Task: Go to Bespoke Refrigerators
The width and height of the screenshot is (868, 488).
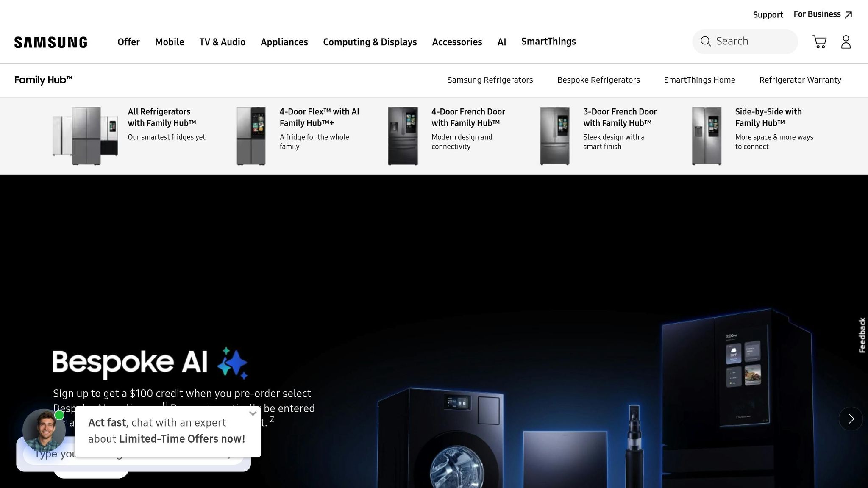Action: [x=598, y=80]
